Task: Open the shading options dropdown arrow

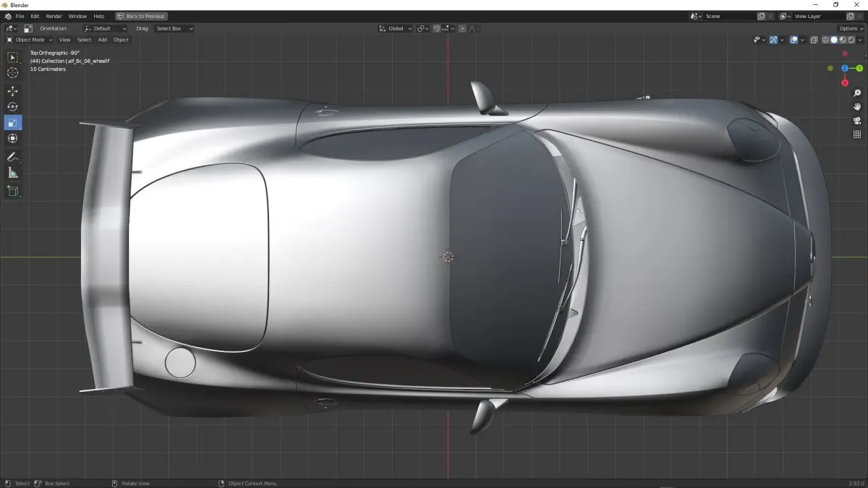Action: point(860,40)
